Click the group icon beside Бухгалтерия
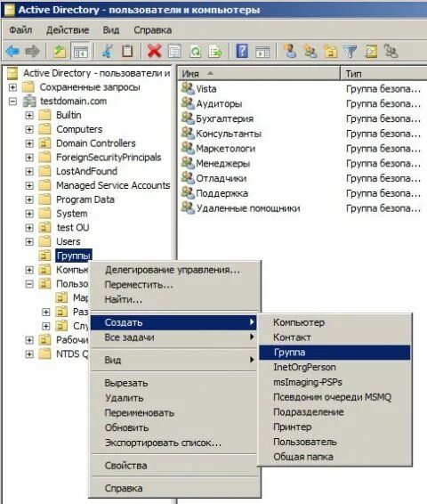Viewport: 427px width, 504px height. [x=188, y=118]
